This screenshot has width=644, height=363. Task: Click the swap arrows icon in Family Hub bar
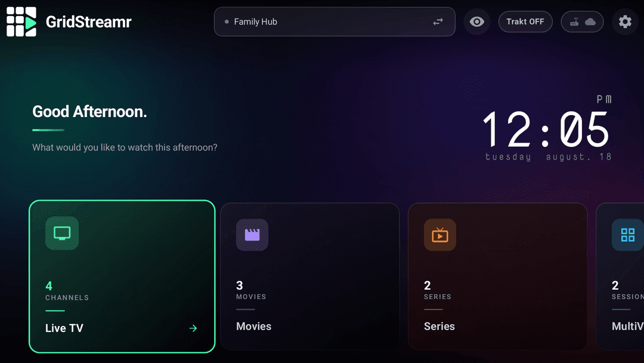tap(438, 21)
